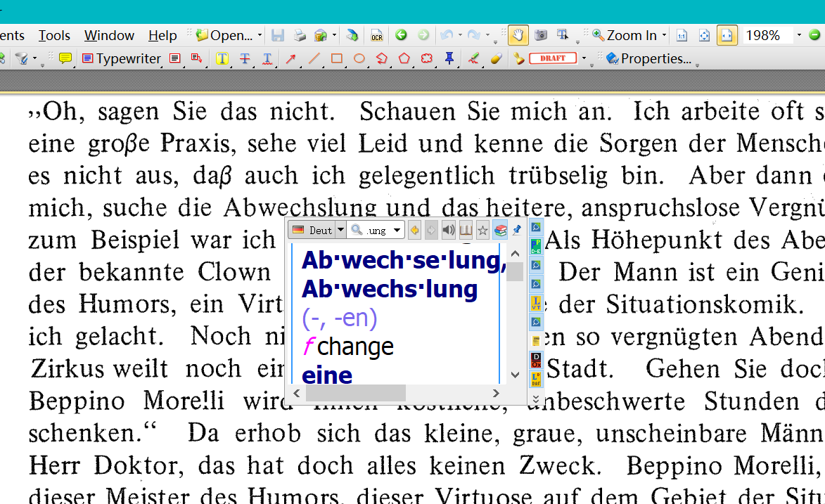The height and width of the screenshot is (504, 825).
Task: Click the popup vertical scrollbar down arrow
Action: click(515, 375)
